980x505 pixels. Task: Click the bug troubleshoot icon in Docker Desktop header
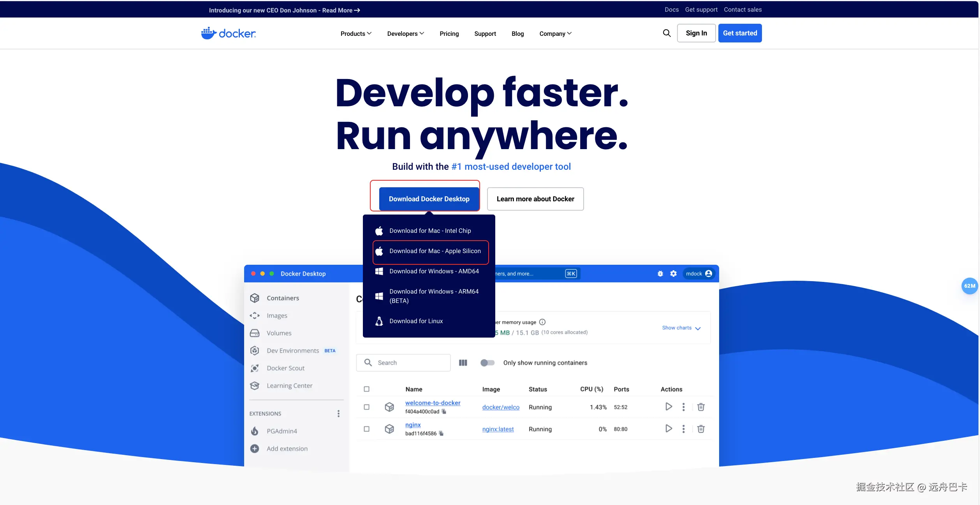pos(660,274)
